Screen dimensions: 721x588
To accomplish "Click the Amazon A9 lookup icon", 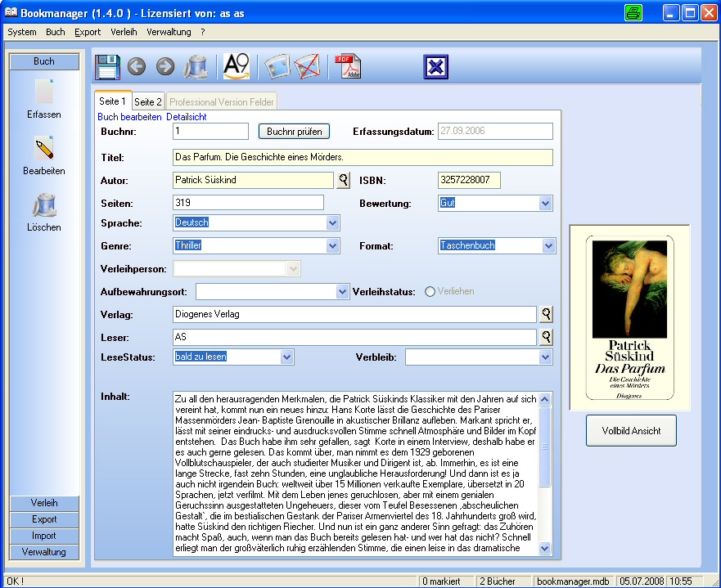I will click(237, 66).
